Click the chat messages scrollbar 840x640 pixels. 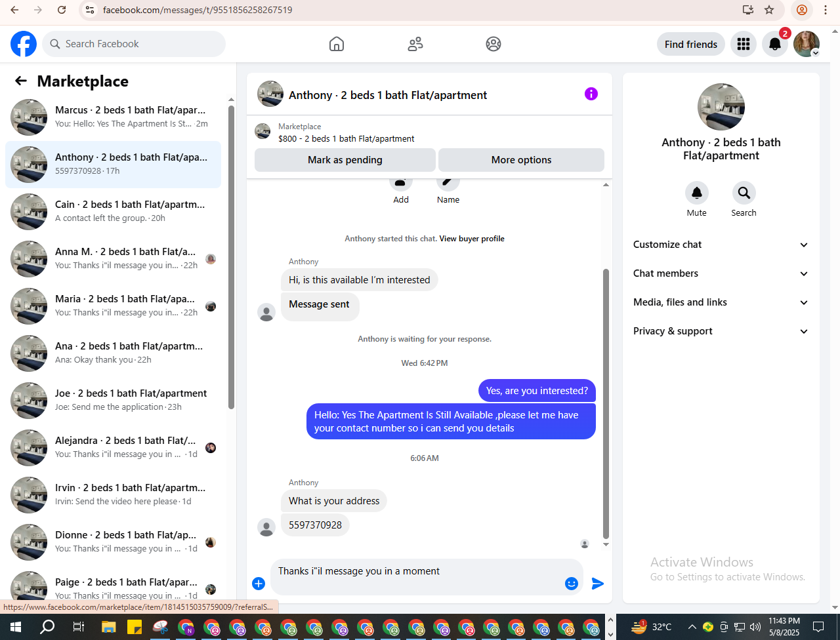[x=606, y=403]
